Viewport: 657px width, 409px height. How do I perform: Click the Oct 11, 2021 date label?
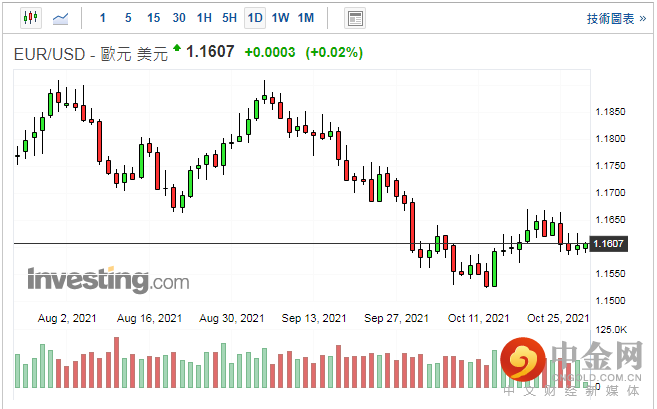coord(479,318)
